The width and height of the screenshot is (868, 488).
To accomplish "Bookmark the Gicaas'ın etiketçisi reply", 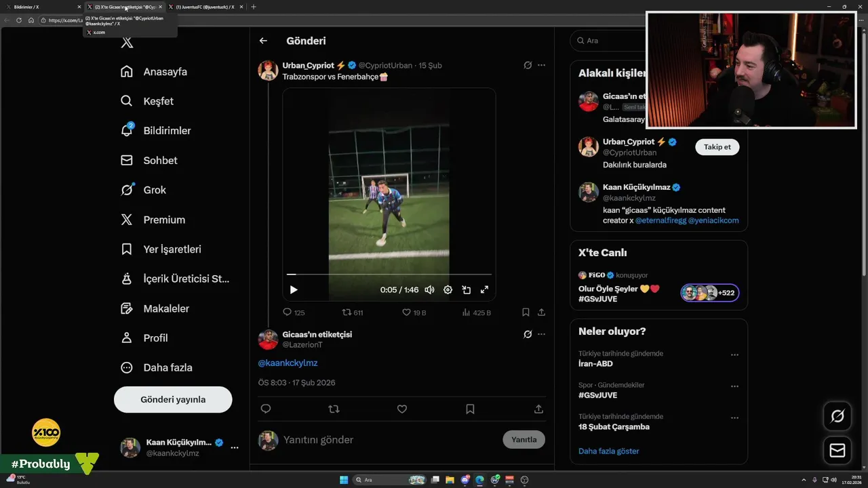I will (x=470, y=409).
